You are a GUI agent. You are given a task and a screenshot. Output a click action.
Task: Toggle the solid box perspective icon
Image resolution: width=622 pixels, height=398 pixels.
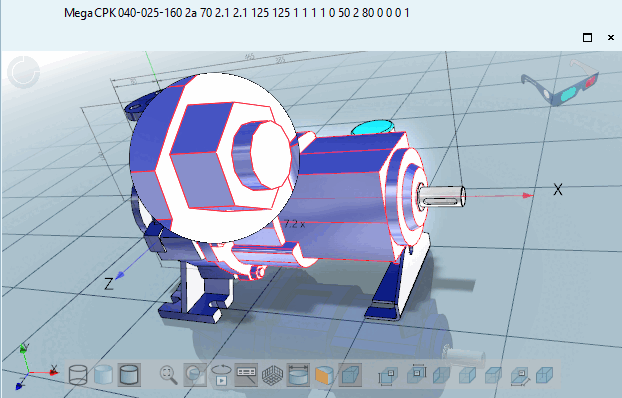350,375
